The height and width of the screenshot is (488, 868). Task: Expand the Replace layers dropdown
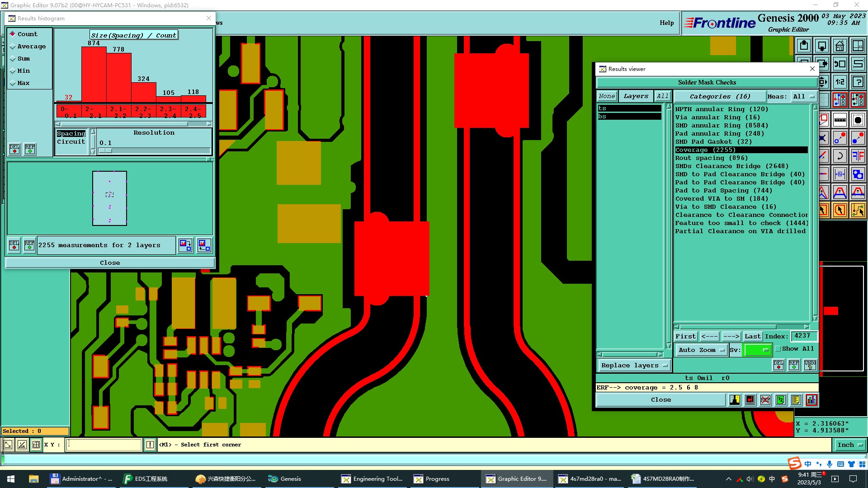coord(634,366)
